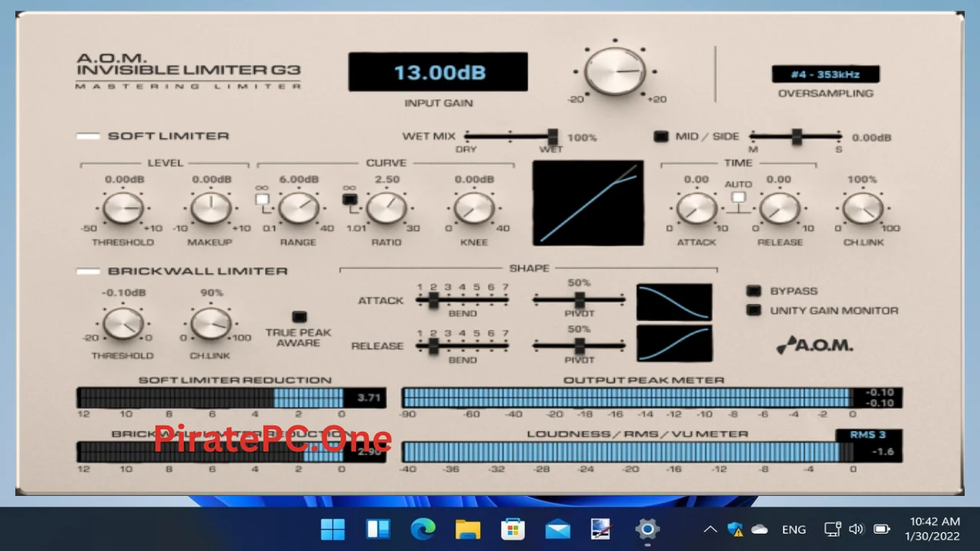Image resolution: width=980 pixels, height=551 pixels.
Task: Toggle the infinite Range button
Action: [263, 200]
